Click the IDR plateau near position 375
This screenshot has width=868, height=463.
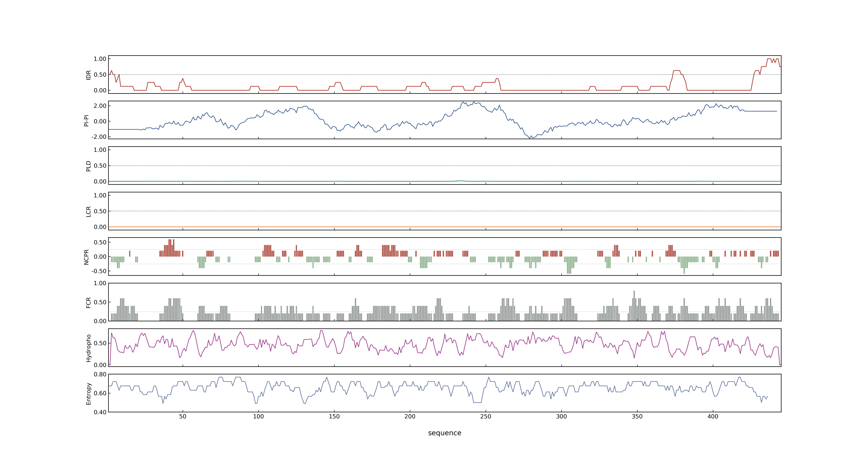coord(677,71)
